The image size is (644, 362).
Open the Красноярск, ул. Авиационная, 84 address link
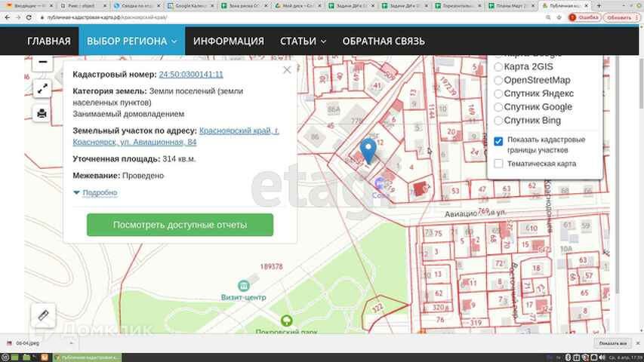176,137
